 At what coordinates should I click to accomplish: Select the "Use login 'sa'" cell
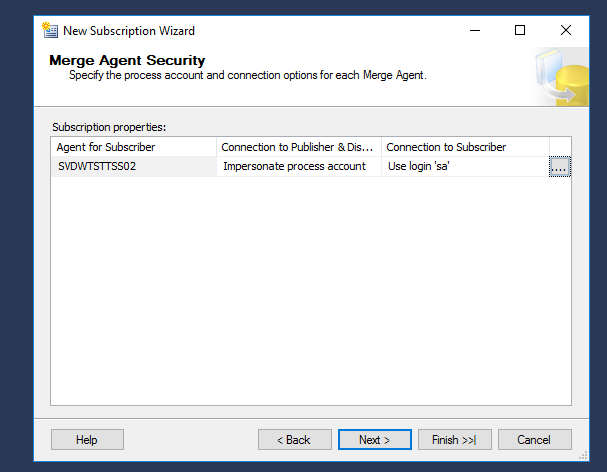(465, 166)
